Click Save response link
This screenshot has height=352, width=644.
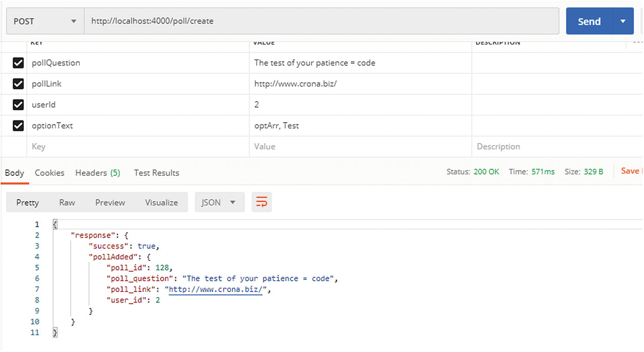[630, 171]
